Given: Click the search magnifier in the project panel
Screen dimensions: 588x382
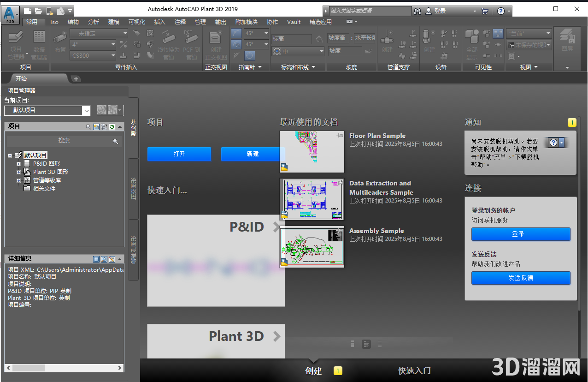Looking at the screenshot, I should point(89,126).
